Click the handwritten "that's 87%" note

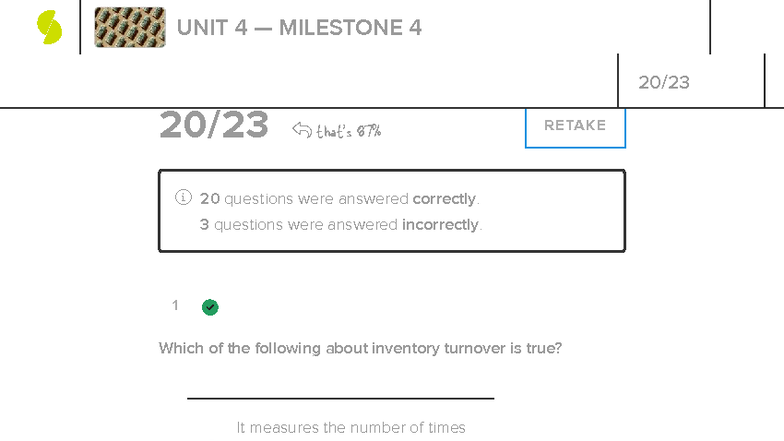click(348, 131)
